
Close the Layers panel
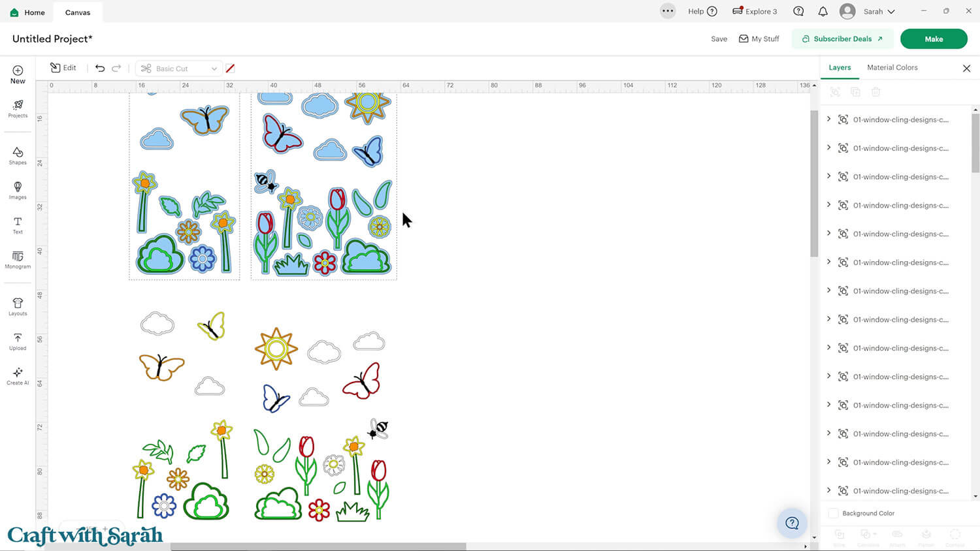(966, 69)
